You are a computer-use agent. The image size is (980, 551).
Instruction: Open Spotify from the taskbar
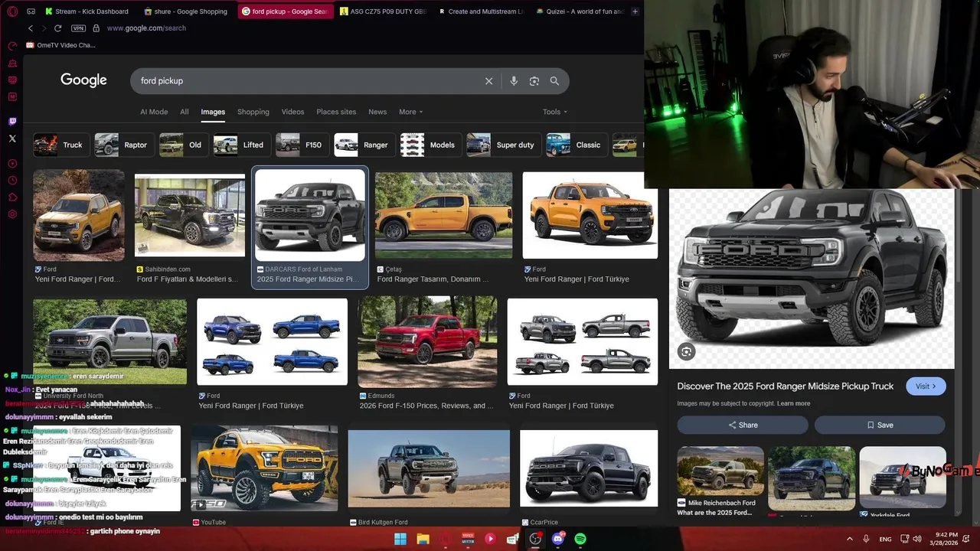(x=580, y=540)
